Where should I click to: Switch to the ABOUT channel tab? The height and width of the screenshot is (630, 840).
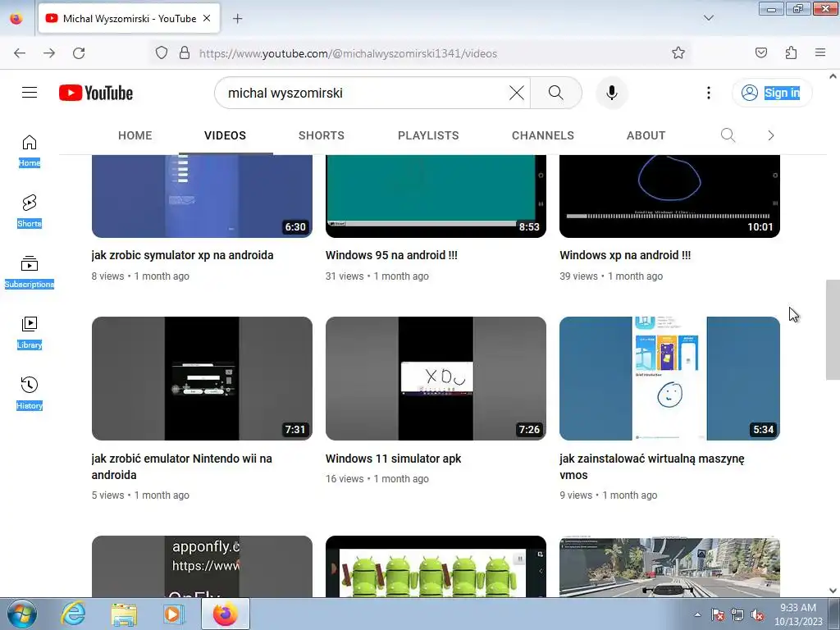(x=646, y=135)
